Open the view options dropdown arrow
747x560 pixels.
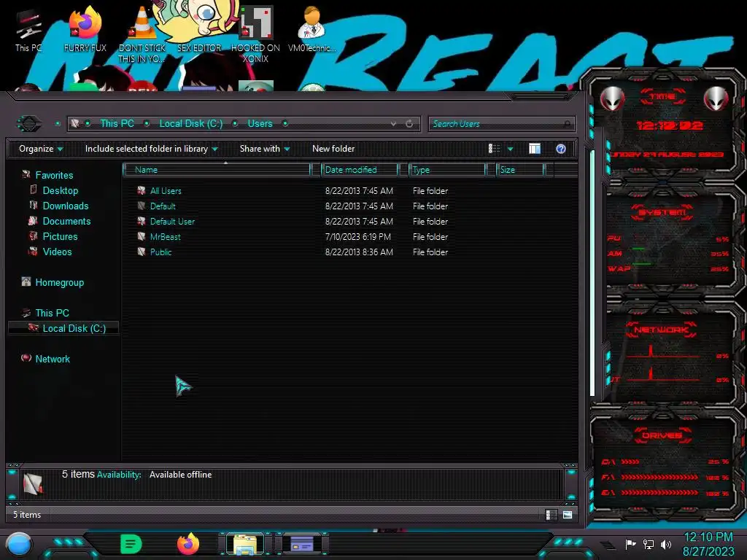pos(510,149)
